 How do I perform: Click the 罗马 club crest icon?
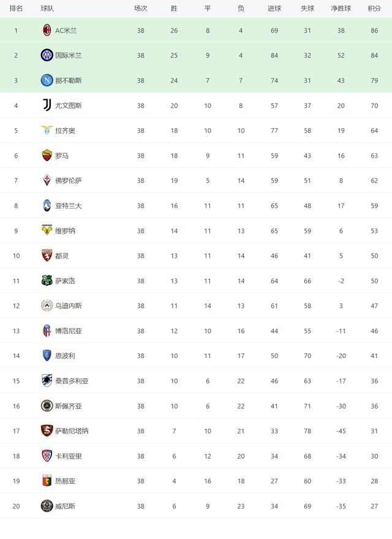pyautogui.click(x=47, y=156)
